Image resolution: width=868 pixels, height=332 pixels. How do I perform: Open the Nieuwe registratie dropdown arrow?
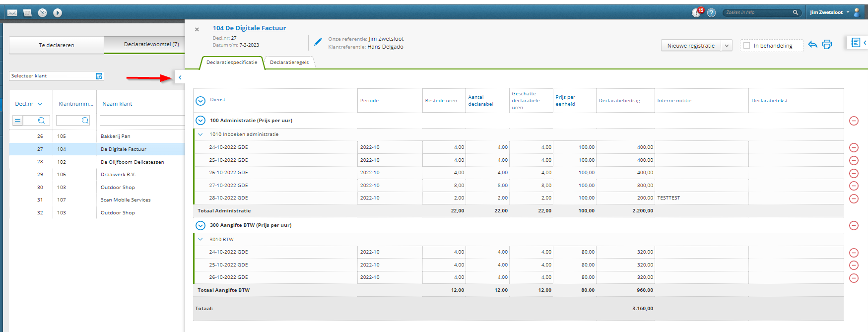pos(727,46)
